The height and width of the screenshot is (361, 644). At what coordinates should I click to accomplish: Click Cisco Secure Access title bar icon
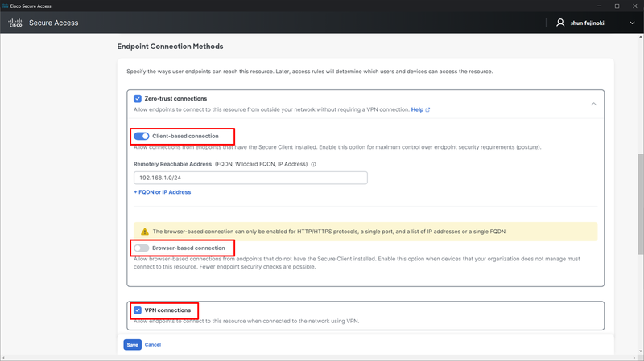(5, 6)
